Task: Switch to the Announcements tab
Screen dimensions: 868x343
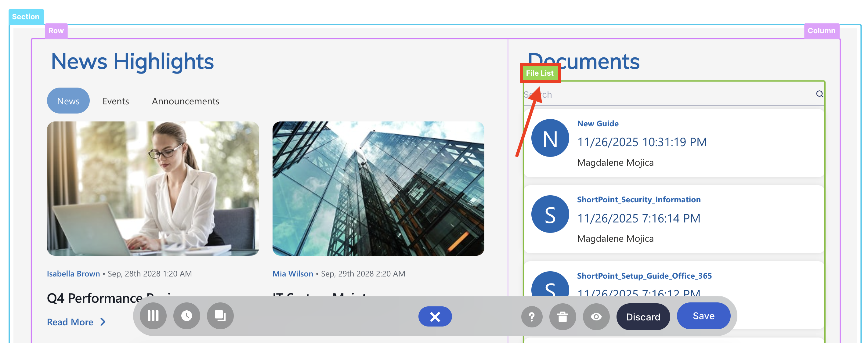Action: tap(185, 100)
